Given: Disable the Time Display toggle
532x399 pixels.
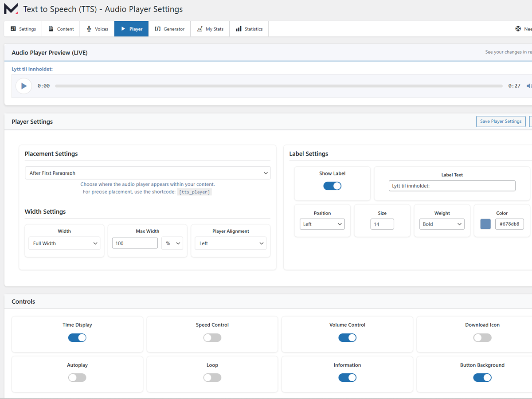Looking at the screenshot, I should pos(77,337).
